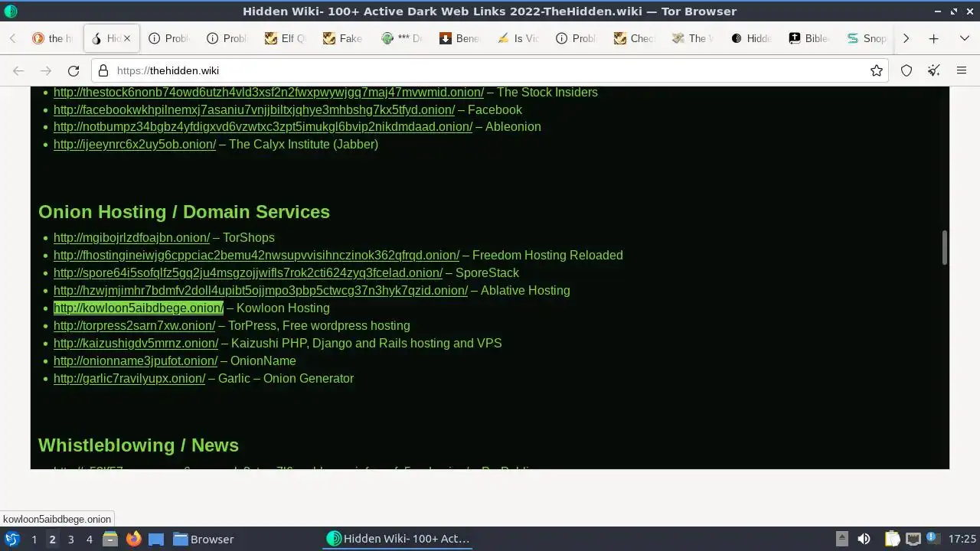Viewport: 980px width, 551px height.
Task: Click the New Identity broom icon
Action: (933, 70)
